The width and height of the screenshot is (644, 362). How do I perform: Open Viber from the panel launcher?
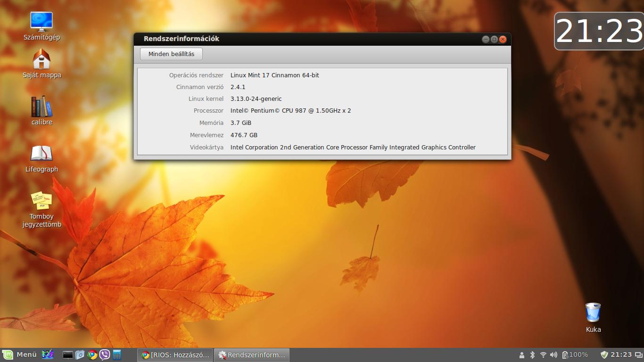point(105,355)
